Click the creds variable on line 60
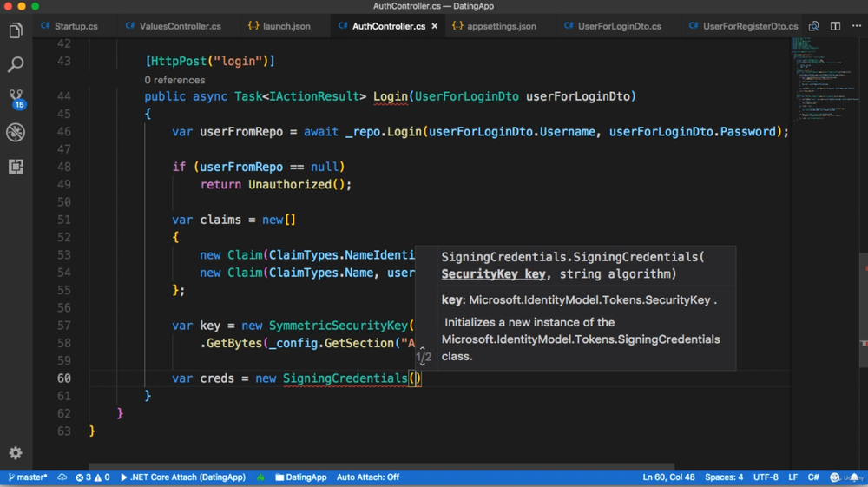 (217, 378)
